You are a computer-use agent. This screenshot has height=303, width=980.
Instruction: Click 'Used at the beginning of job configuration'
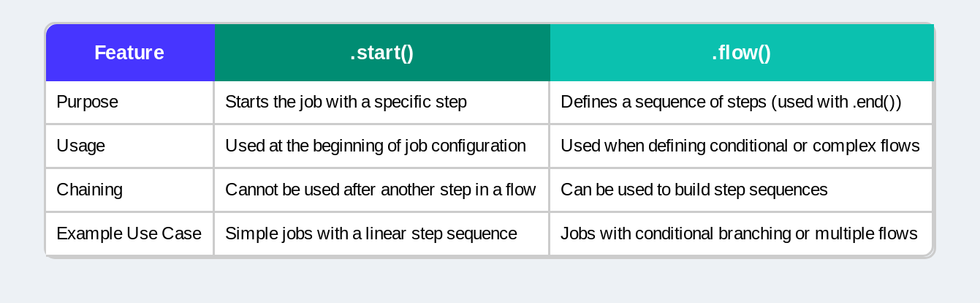376,146
